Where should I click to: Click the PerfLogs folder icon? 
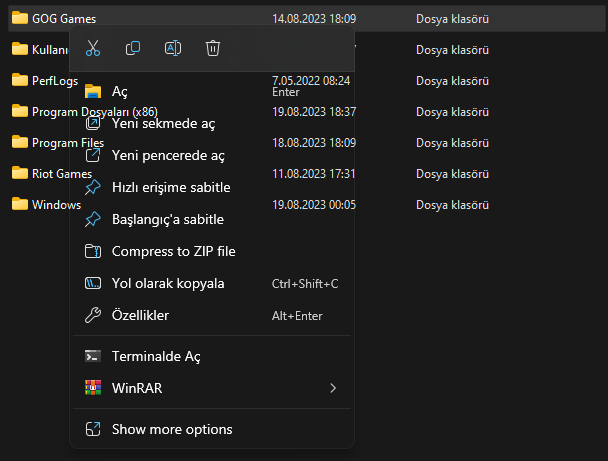point(19,80)
